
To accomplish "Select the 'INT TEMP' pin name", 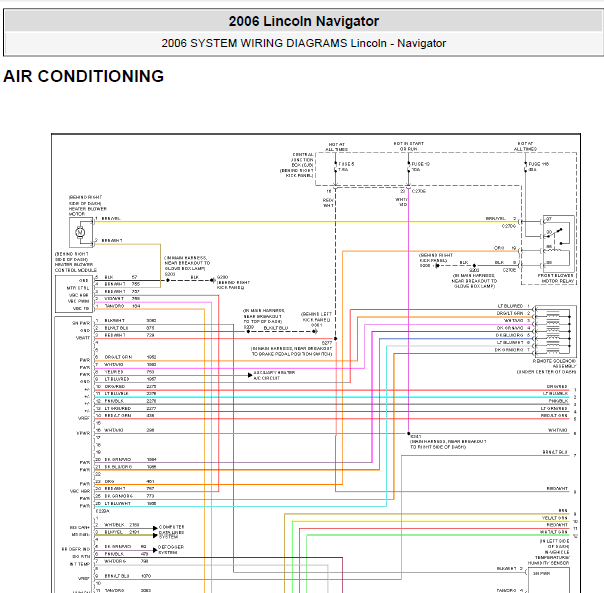I will [x=80, y=564].
